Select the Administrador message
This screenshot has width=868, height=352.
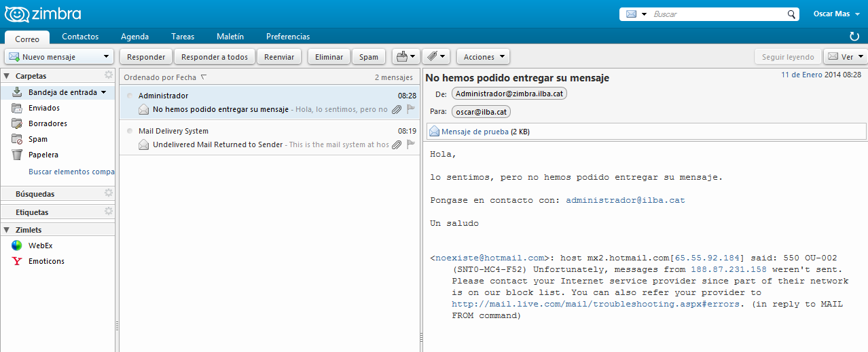pos(270,102)
